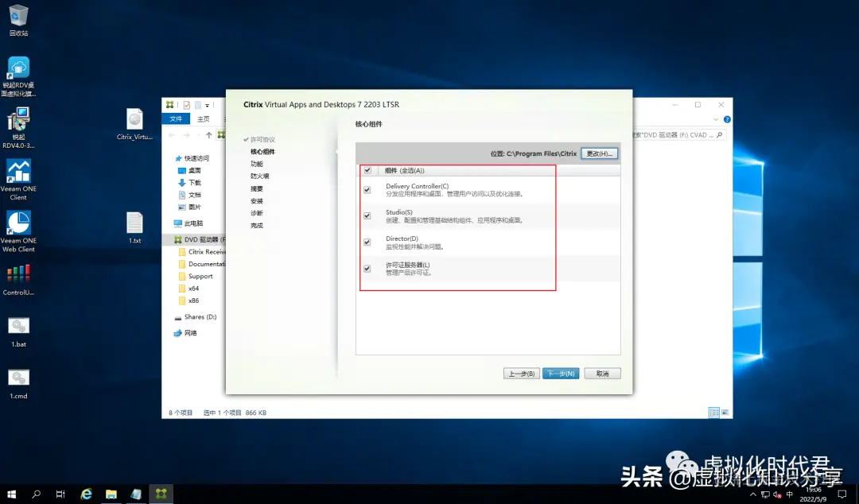Uncheck the Studio(S) component
The height and width of the screenshot is (504, 859).
click(x=367, y=215)
